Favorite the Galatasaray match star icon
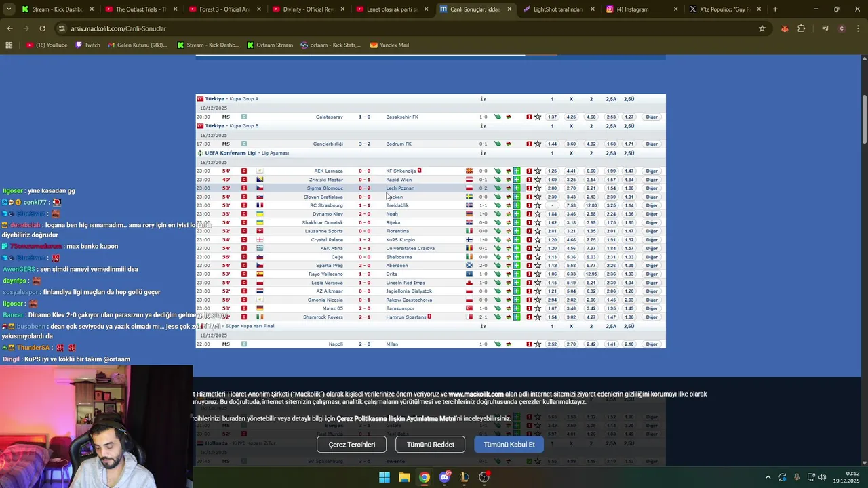This screenshot has height=488, width=868. [538, 117]
